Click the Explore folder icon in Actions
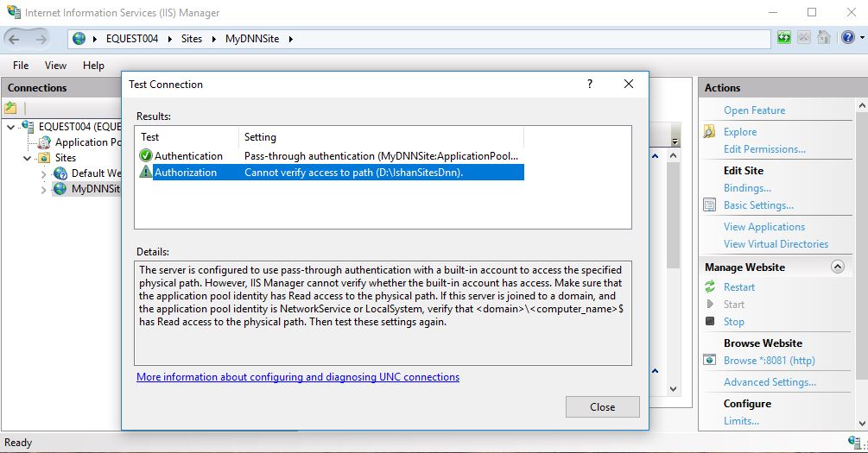Image resolution: width=868 pixels, height=453 pixels. 709,132
